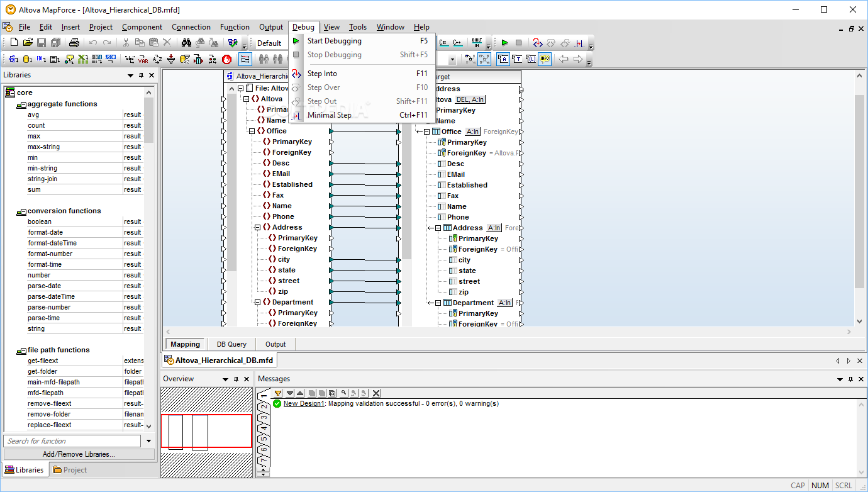
Task: Switch to the Output tab
Action: pos(275,344)
